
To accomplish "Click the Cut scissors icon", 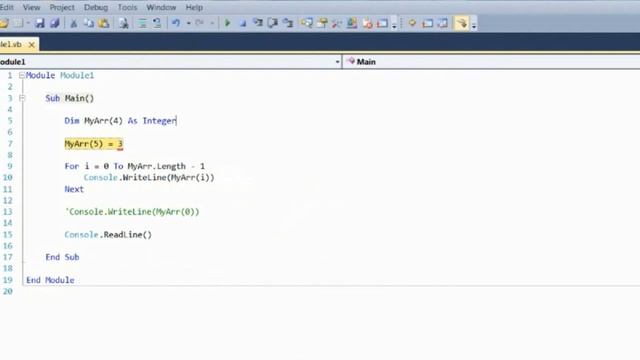I will pos(74,23).
